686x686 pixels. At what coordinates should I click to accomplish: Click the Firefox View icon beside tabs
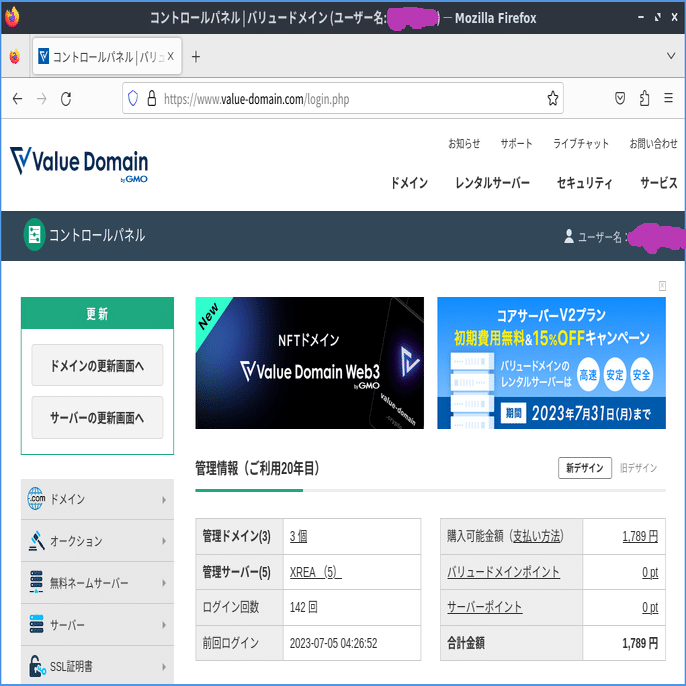tap(14, 57)
